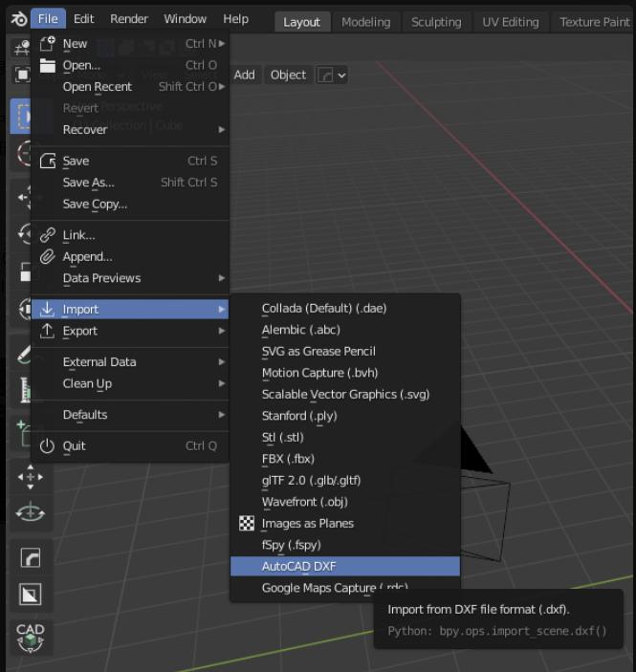Viewport: 636px width, 672px height.
Task: Open the dropdown next to Object menu
Action: point(331,75)
